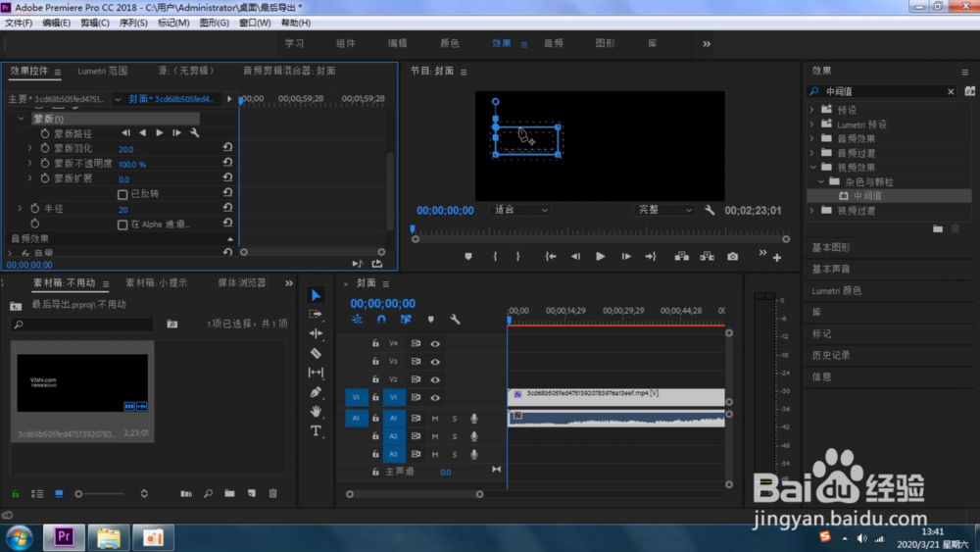This screenshot has width=980, height=552.
Task: Toggle V1 track output eye
Action: [x=435, y=398]
